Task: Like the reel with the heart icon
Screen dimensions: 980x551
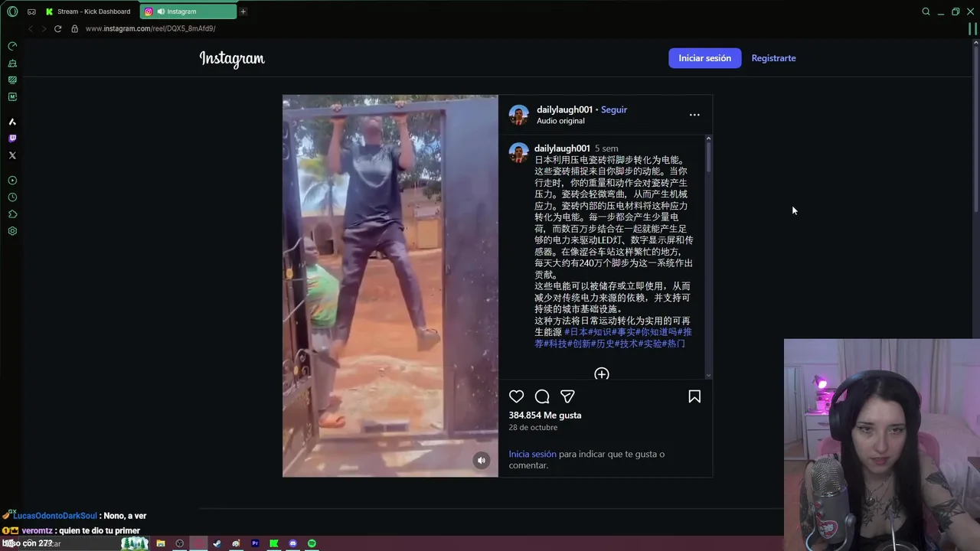Action: pos(517,396)
